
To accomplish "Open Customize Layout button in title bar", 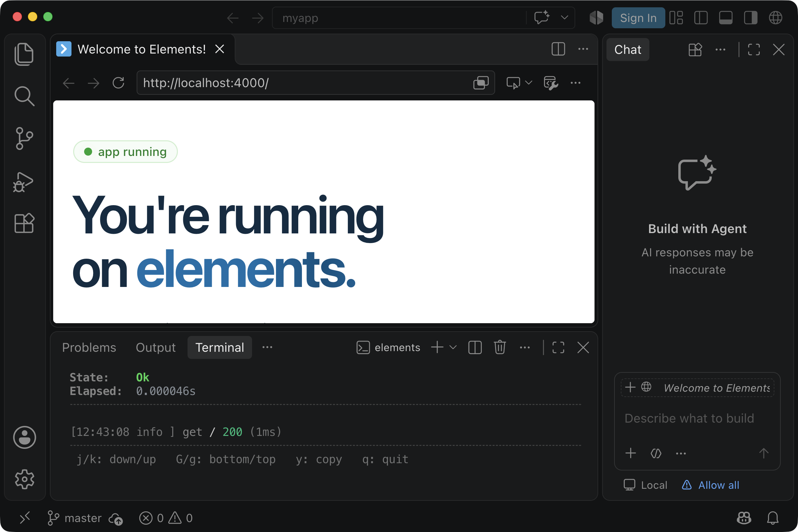I will pyautogui.click(x=676, y=18).
